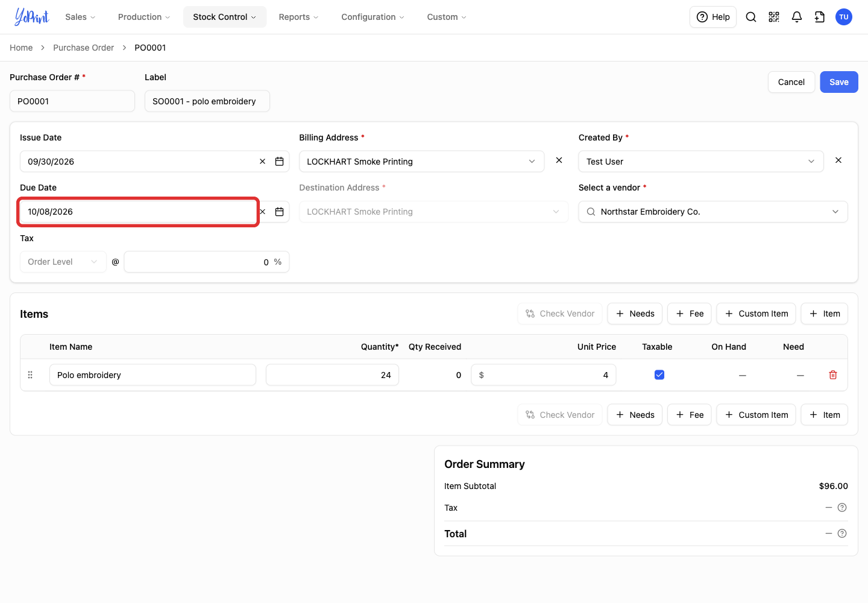Open the notifications bell
This screenshot has width=868, height=603.
pos(797,17)
